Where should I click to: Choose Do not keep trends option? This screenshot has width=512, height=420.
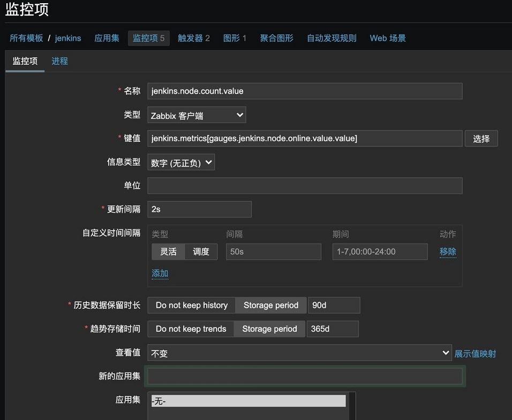coord(191,329)
